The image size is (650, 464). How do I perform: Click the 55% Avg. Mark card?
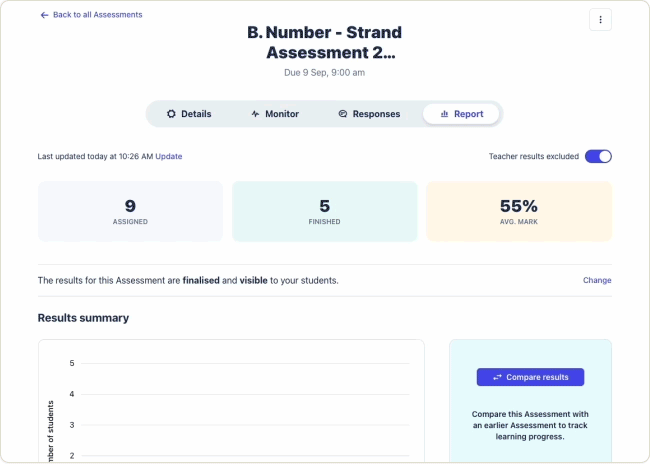pos(518,211)
